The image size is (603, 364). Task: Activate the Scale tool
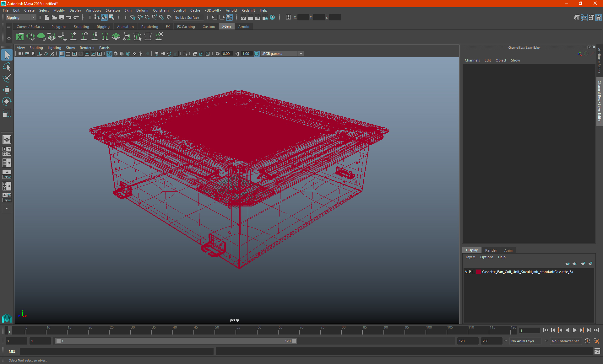pos(7,113)
